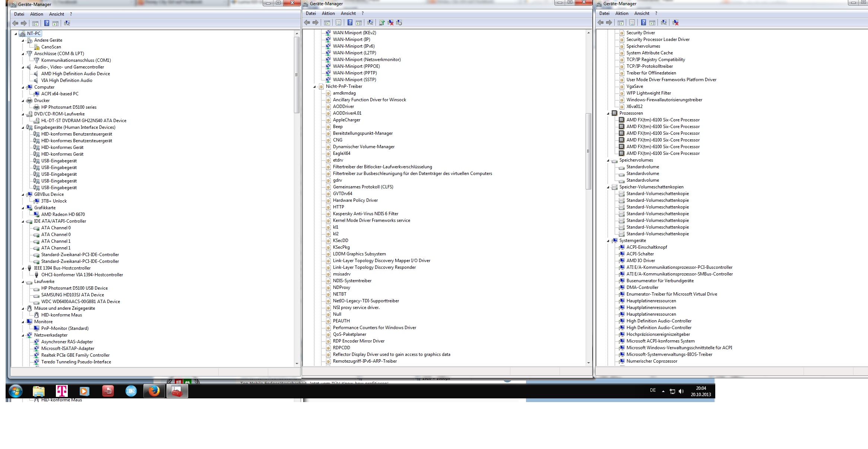Collapse the NT-PC root node
868x449 pixels.
[16, 34]
